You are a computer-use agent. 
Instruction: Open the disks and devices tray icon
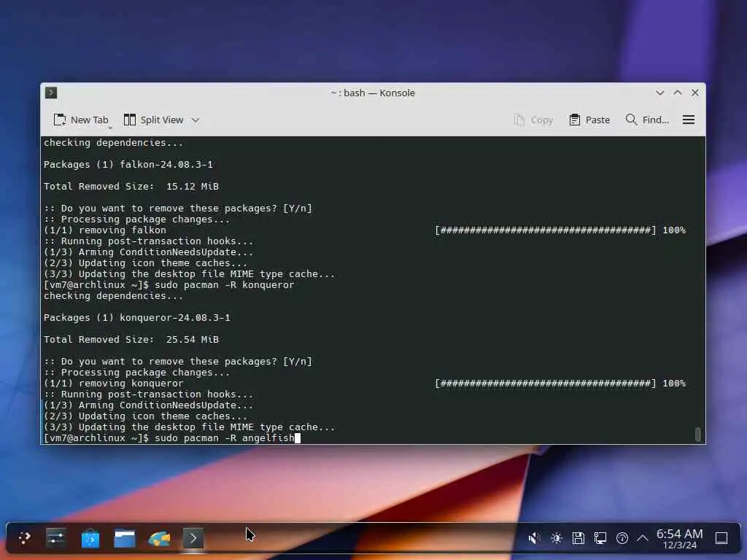click(578, 539)
